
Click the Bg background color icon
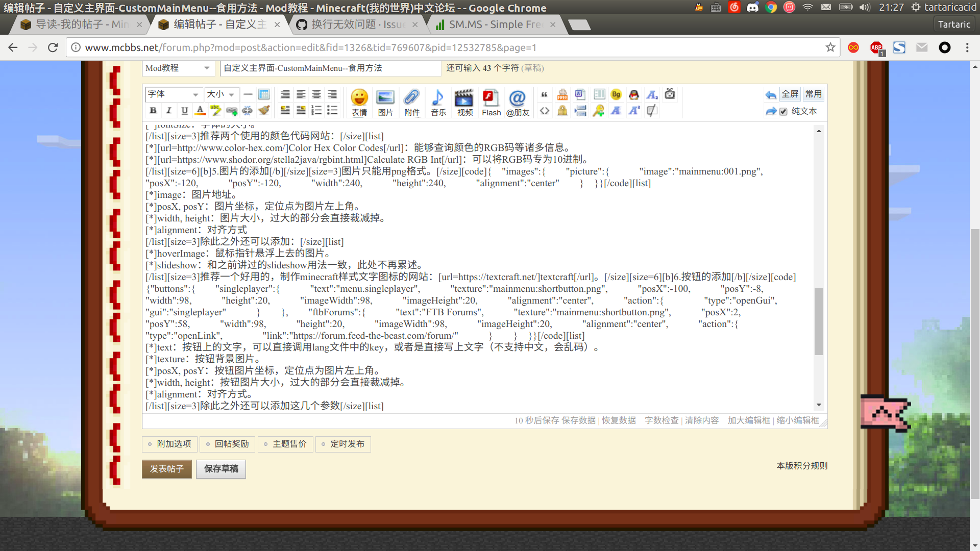coord(616,94)
